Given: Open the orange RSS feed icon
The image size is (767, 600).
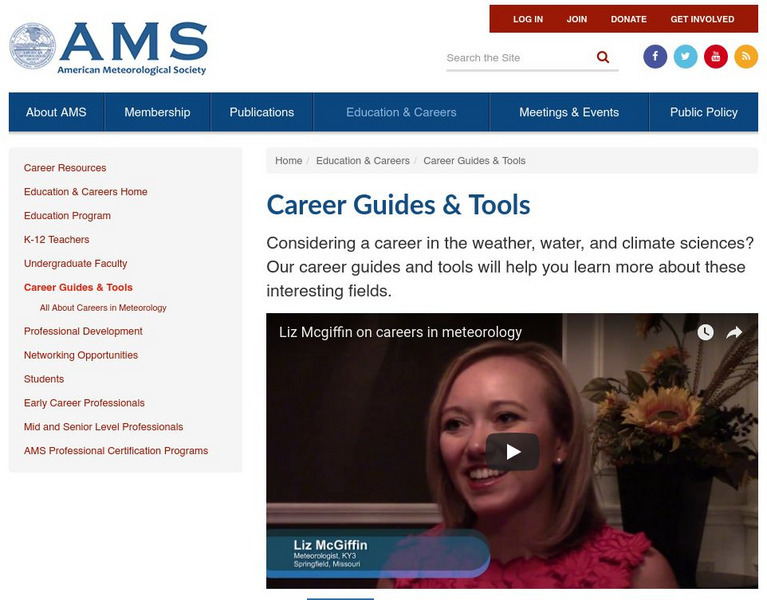Looking at the screenshot, I should (745, 57).
